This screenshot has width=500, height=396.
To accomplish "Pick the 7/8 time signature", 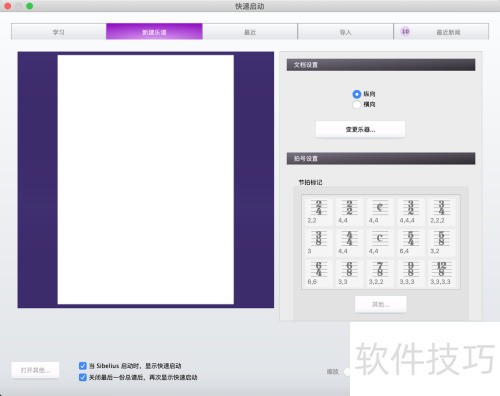I will point(380,273).
